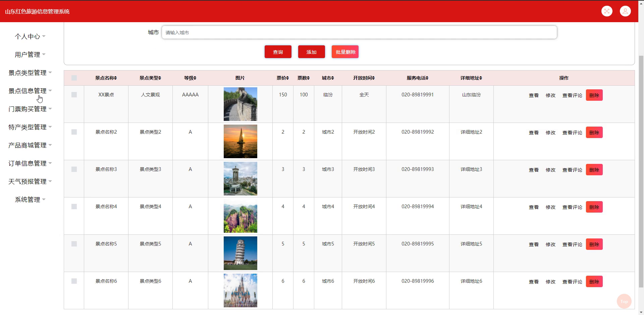Expand the 天气预报管理 sidebar menu
The width and height of the screenshot is (644, 315).
[30, 181]
